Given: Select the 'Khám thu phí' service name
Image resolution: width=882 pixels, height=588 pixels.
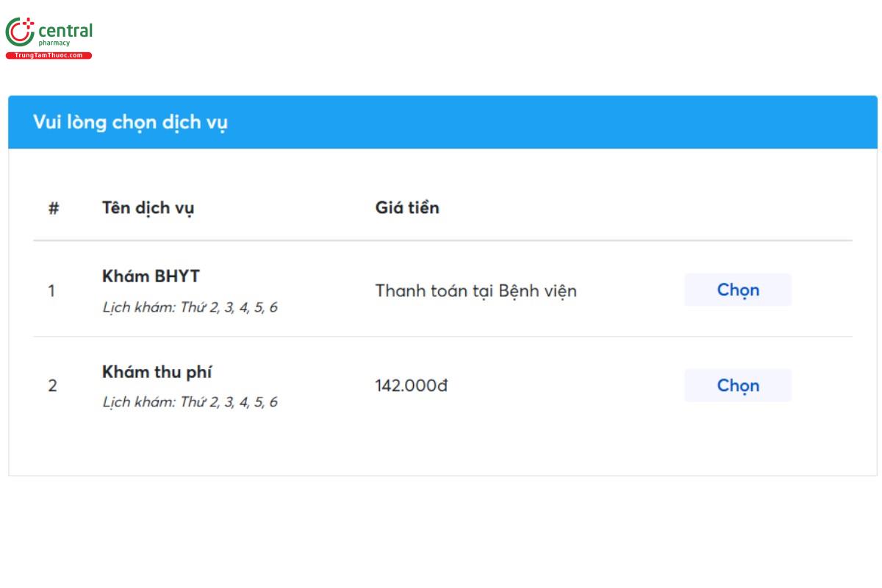Looking at the screenshot, I should [157, 372].
